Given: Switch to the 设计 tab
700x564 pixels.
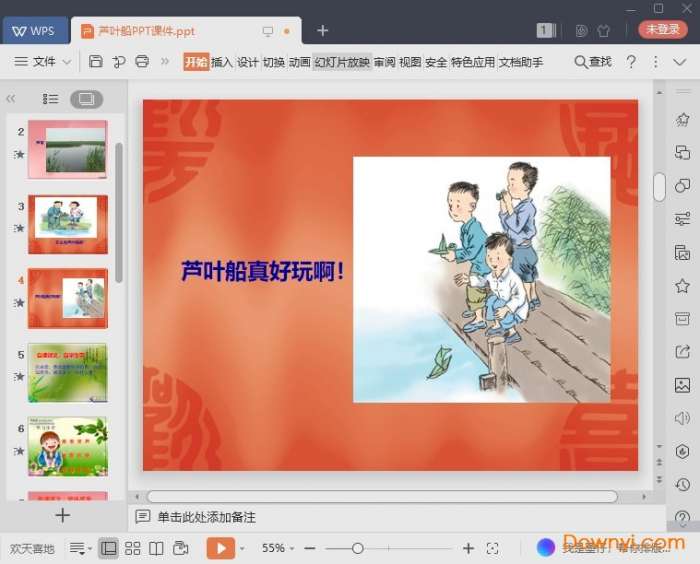Looking at the screenshot, I should (248, 62).
